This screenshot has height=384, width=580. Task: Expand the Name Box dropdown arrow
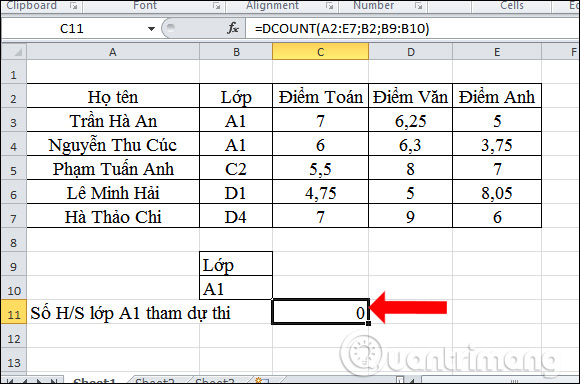pos(151,28)
